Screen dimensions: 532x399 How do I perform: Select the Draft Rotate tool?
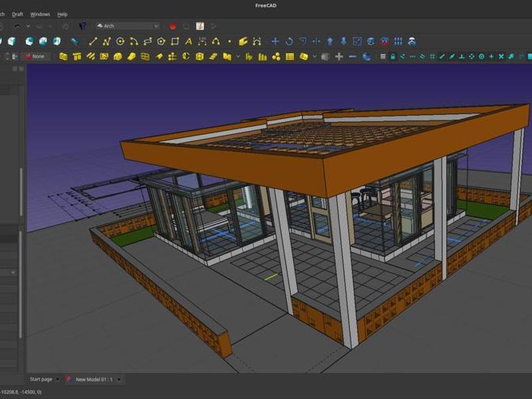tap(289, 41)
